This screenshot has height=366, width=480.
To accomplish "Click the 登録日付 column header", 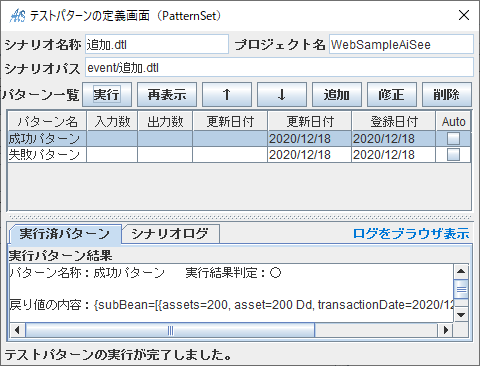I will (x=394, y=121).
